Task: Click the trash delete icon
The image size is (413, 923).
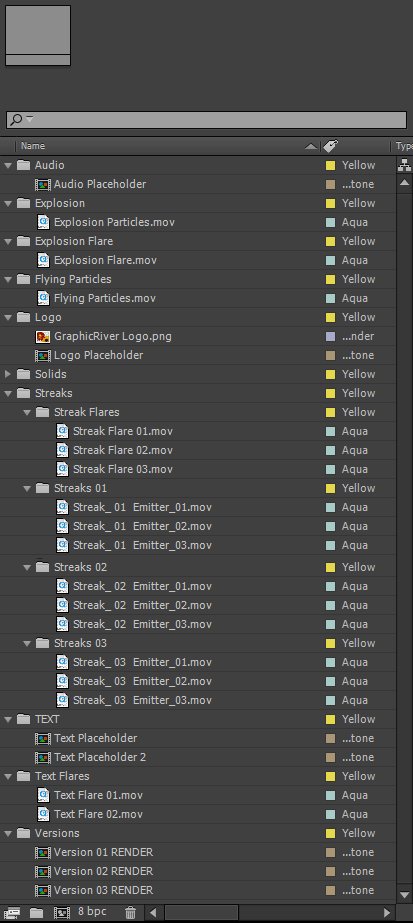Action: (131, 913)
